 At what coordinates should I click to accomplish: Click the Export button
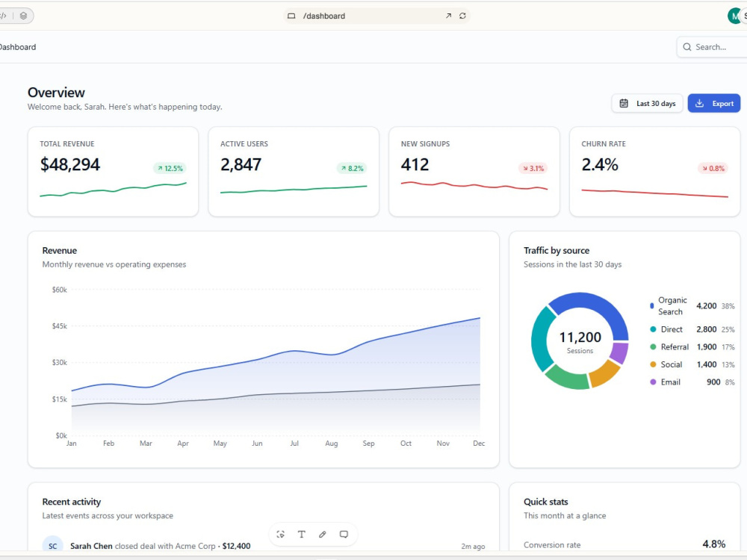[713, 103]
